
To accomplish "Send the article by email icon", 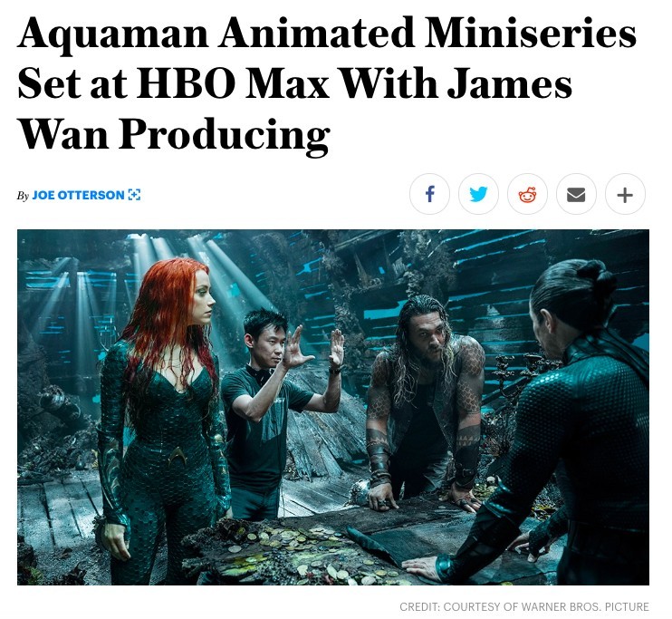I will 576,194.
